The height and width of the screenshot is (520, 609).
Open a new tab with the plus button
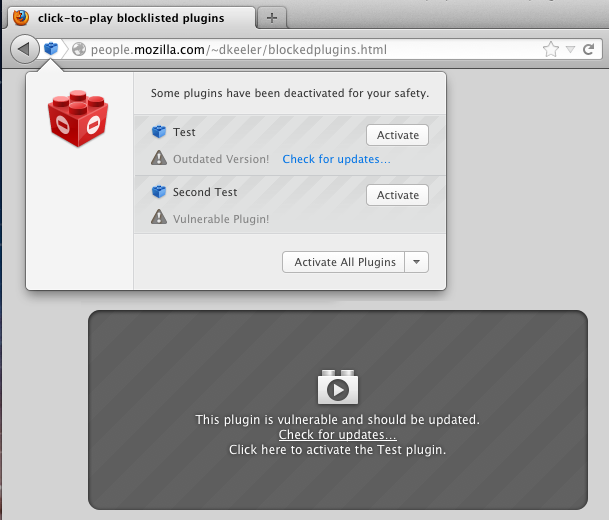pos(271,18)
